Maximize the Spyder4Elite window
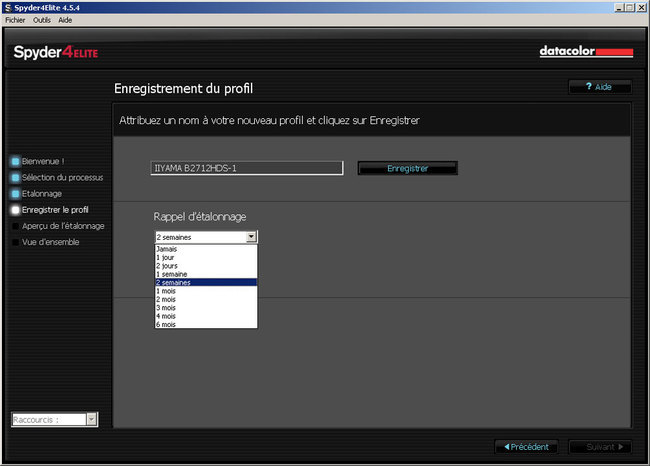The height and width of the screenshot is (466, 650). 629,7
